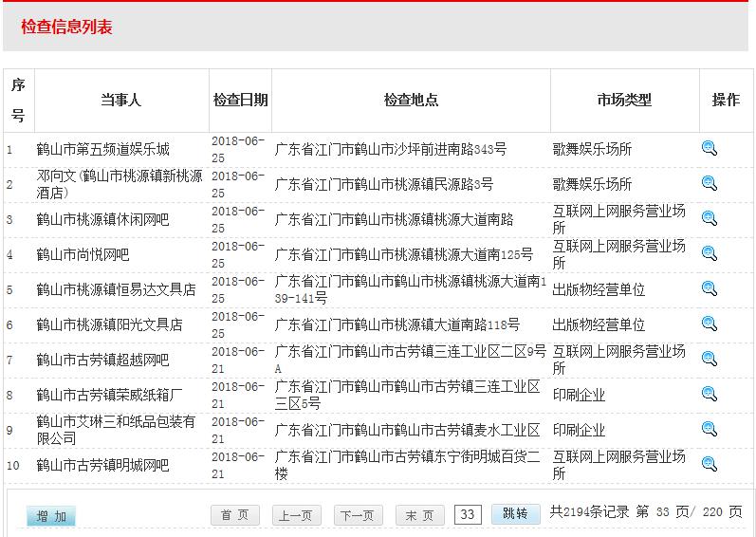756x537 pixels.
Task: Jump to last page 末页
Action: click(419, 515)
